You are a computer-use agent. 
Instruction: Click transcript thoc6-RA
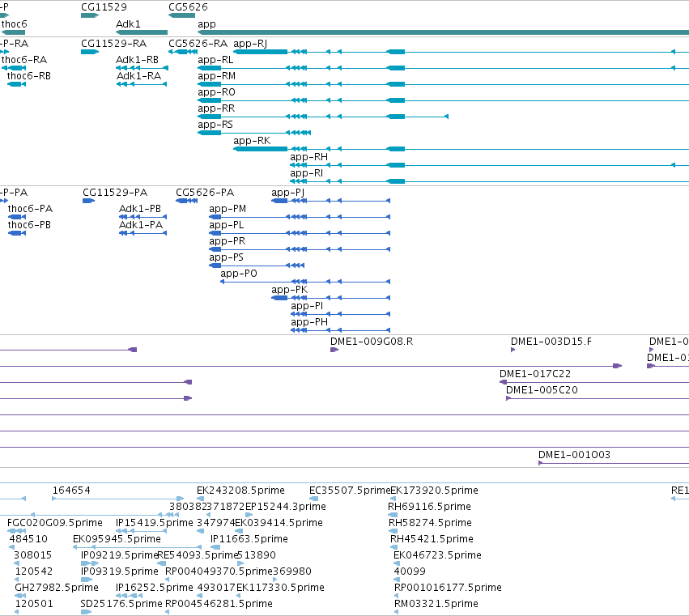(24, 60)
